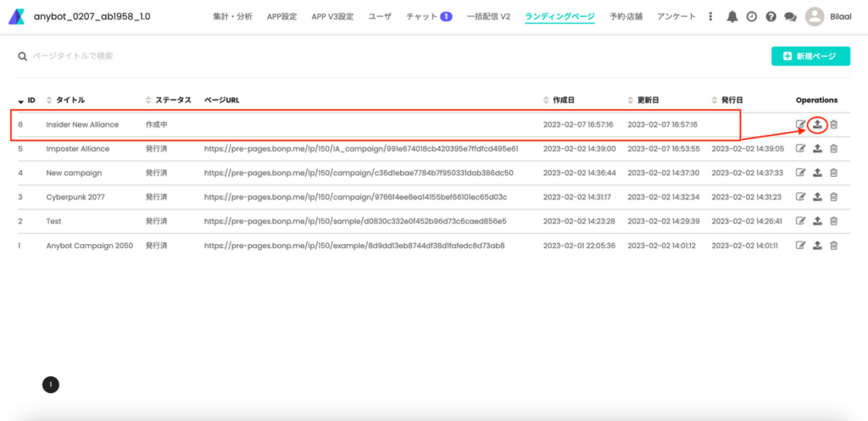Create a page with 新規ページ button
The image size is (868, 421).
tap(810, 56)
